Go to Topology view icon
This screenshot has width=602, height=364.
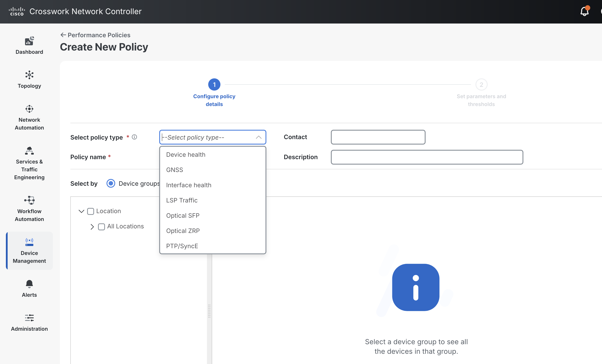tap(29, 75)
